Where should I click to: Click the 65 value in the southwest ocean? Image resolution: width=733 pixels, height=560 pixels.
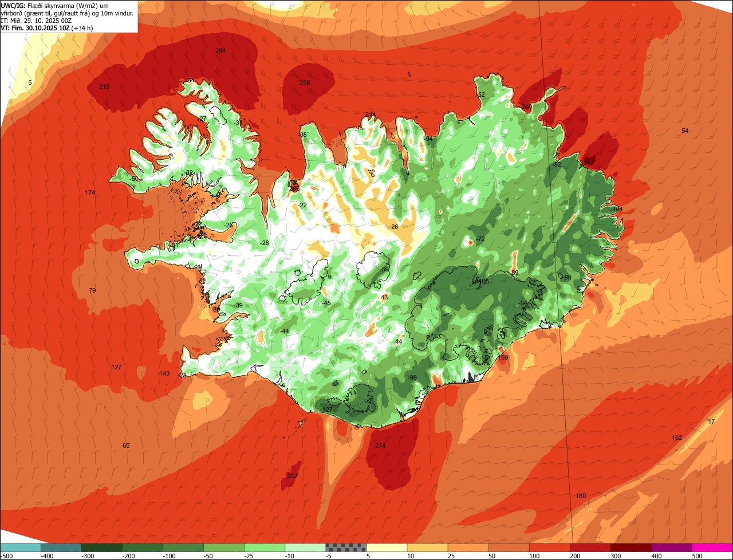126,445
